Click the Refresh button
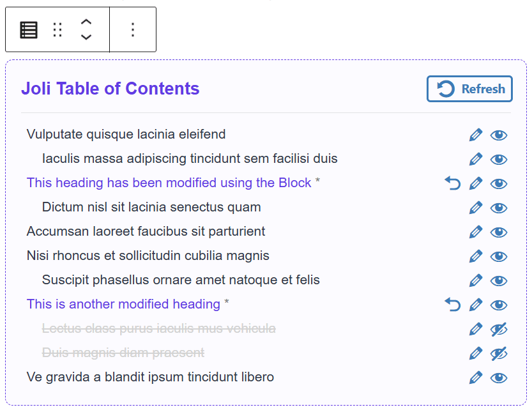Image resolution: width=532 pixels, height=412 pixels. tap(469, 89)
